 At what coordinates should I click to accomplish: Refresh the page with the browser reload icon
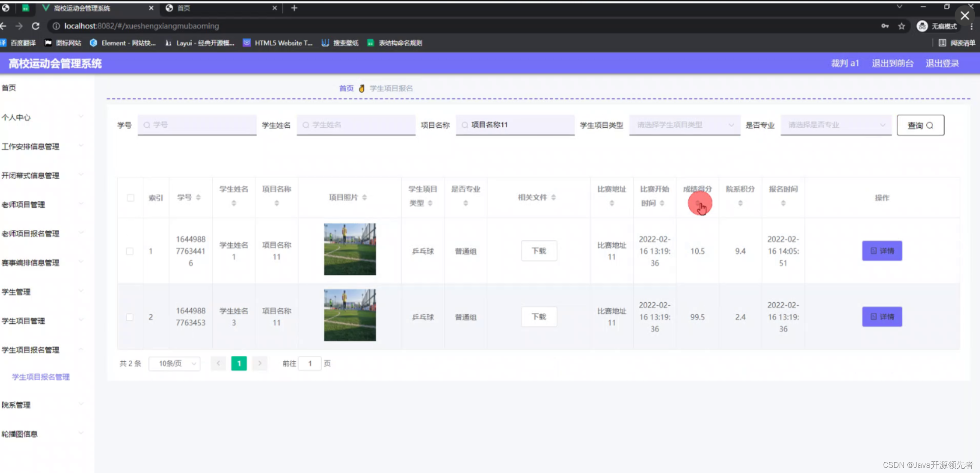pyautogui.click(x=36, y=26)
